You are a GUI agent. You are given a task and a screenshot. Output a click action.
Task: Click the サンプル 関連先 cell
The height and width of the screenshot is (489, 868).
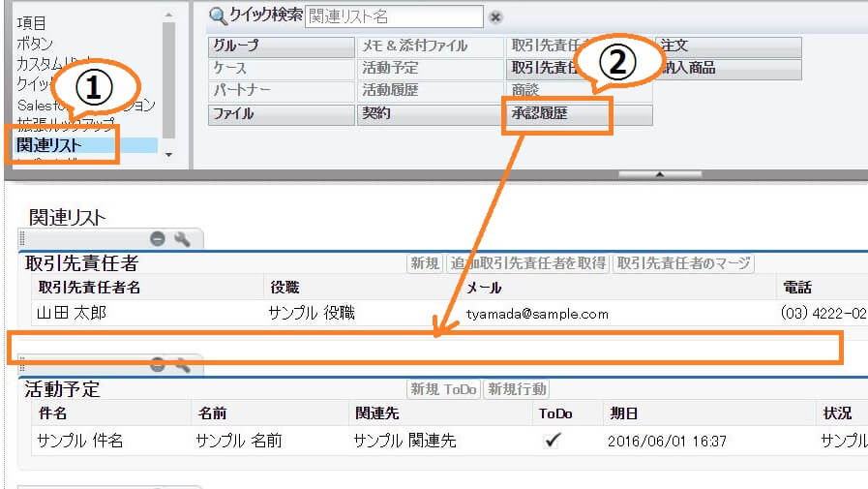(404, 441)
